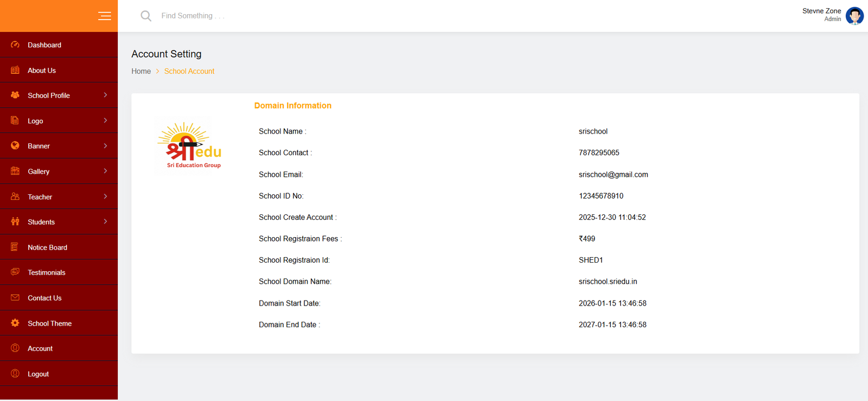Click the search magnifier icon
Viewport: 868px width, 401px height.
[x=146, y=16]
